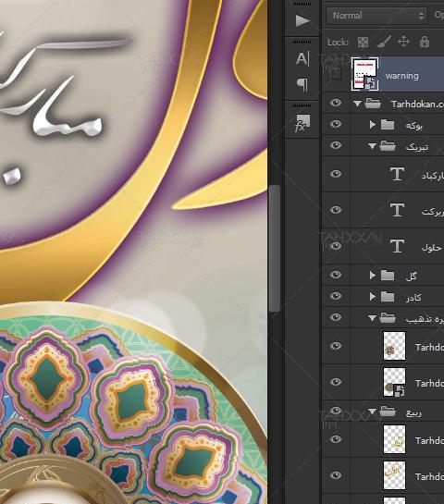Select the گل group name
This screenshot has height=504, width=444.
coord(412,276)
